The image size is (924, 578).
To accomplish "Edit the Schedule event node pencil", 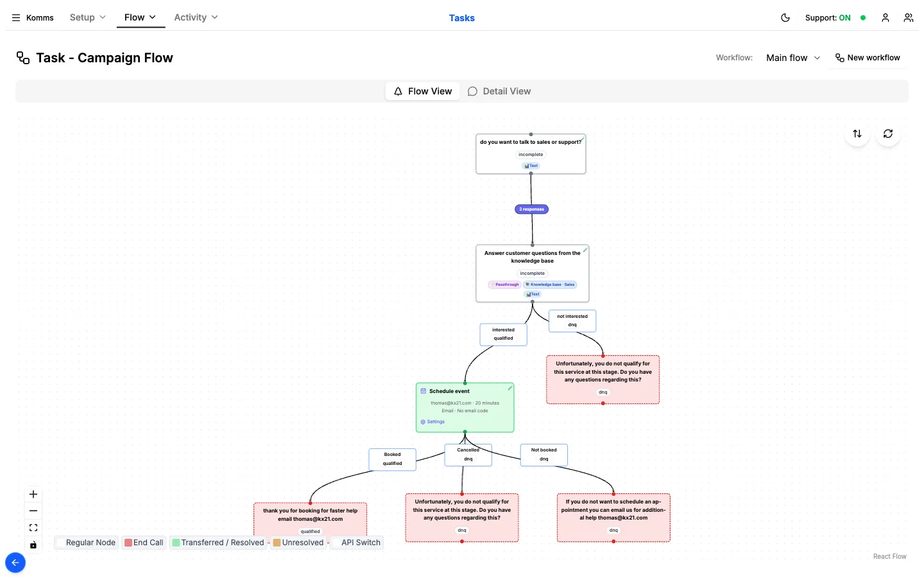I will pos(510,388).
